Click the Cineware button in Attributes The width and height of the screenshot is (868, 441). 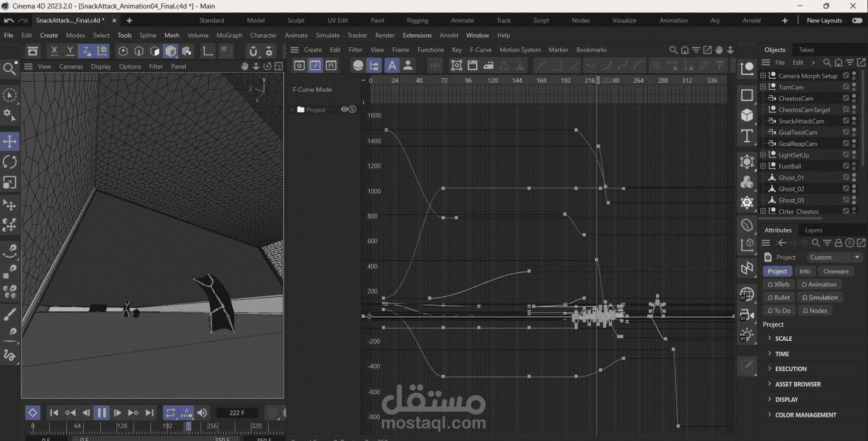click(x=836, y=272)
